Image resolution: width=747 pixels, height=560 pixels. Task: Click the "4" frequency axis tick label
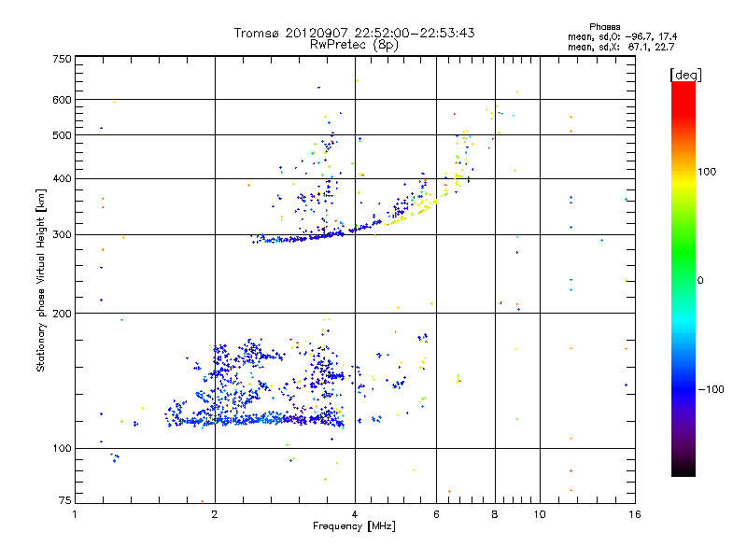[355, 514]
